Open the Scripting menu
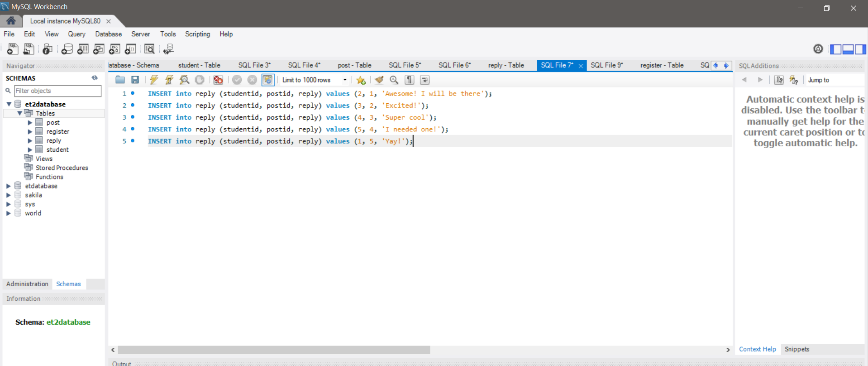868x366 pixels. (197, 34)
